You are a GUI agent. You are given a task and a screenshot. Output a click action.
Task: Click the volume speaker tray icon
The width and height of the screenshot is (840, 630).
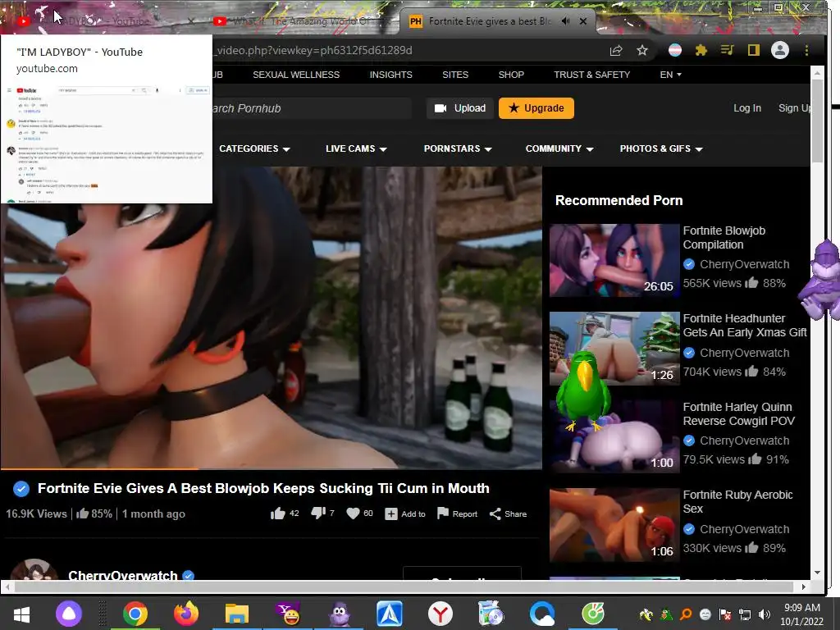tap(765, 614)
